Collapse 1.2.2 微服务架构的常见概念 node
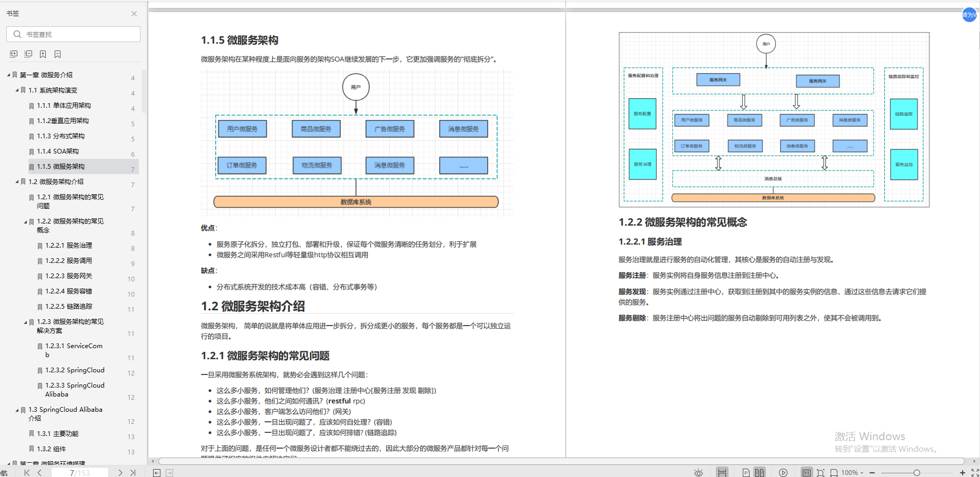Screen dimensions: 980x477 pos(26,221)
